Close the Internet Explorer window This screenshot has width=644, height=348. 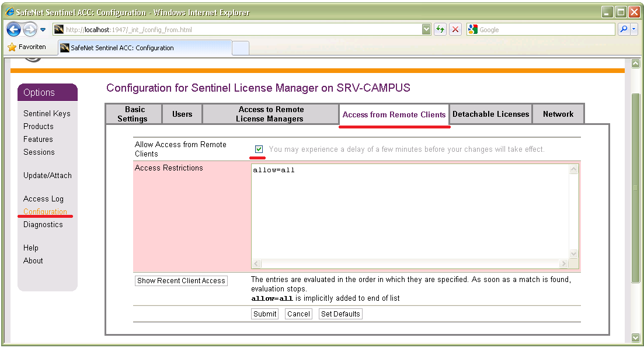(635, 12)
